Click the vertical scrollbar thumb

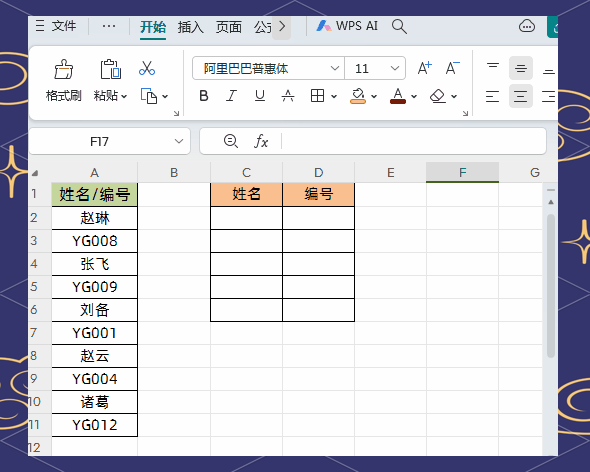tap(551, 286)
